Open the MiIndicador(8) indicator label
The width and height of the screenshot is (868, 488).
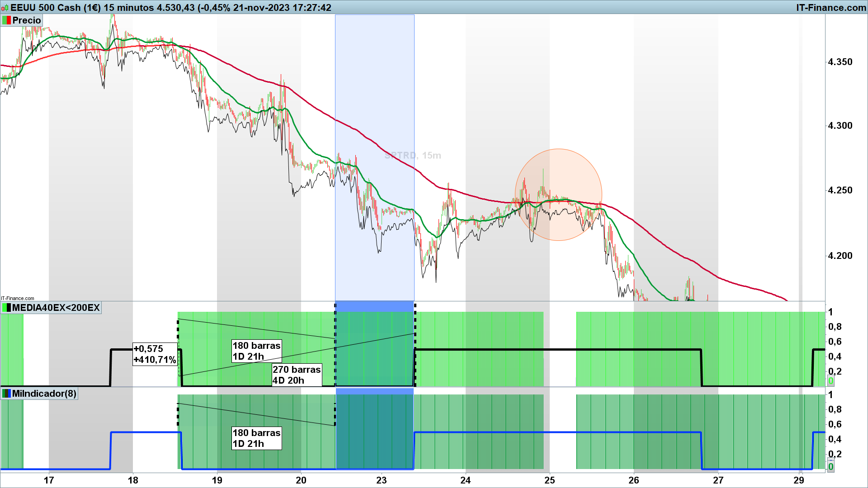click(x=44, y=394)
